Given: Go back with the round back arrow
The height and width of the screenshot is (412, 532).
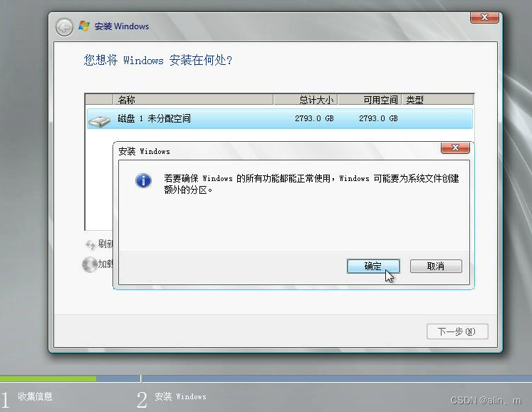Looking at the screenshot, I should click(x=65, y=27).
